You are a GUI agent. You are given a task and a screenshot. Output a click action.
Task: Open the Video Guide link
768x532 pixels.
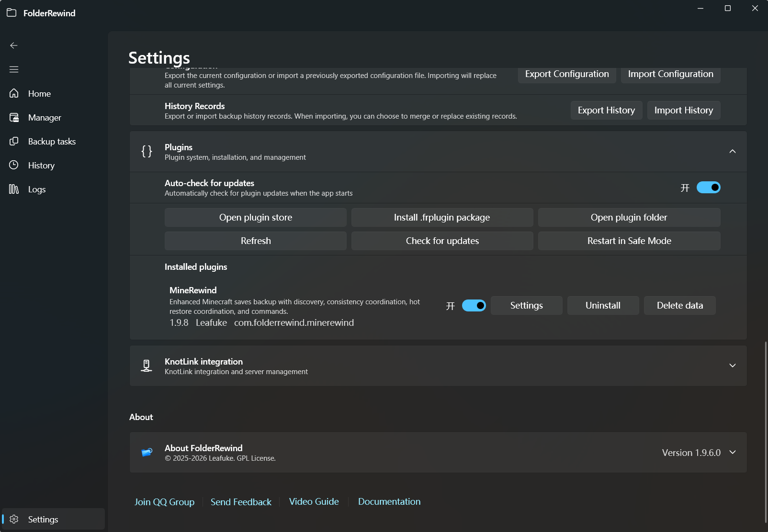click(x=314, y=501)
